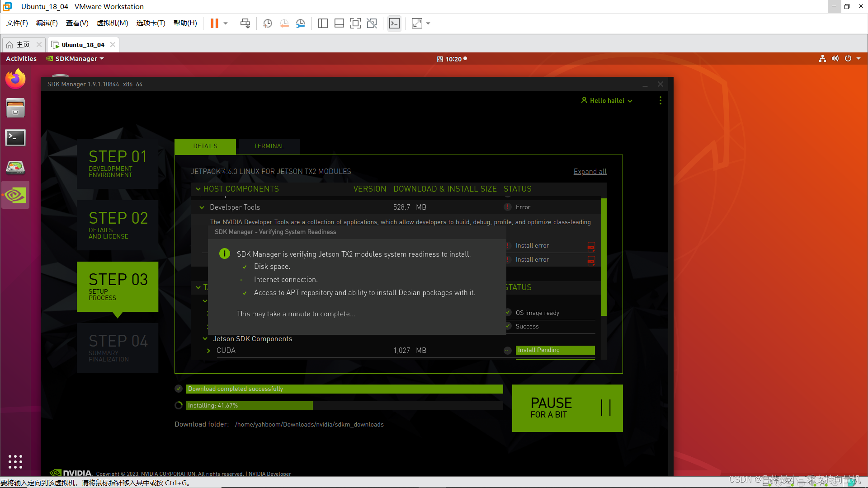
Task: Click the Download completed successfully progress bar
Action: click(344, 389)
